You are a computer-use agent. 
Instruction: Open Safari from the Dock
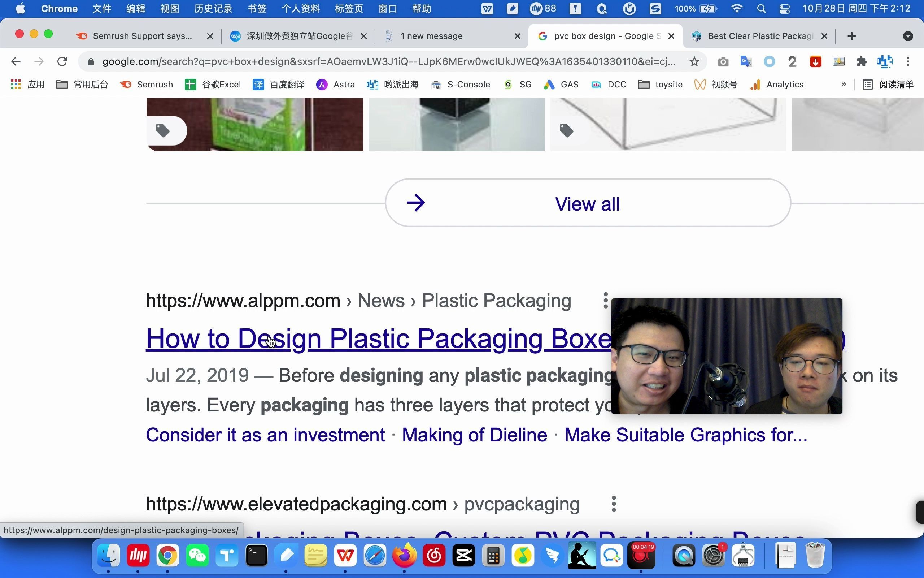point(375,555)
